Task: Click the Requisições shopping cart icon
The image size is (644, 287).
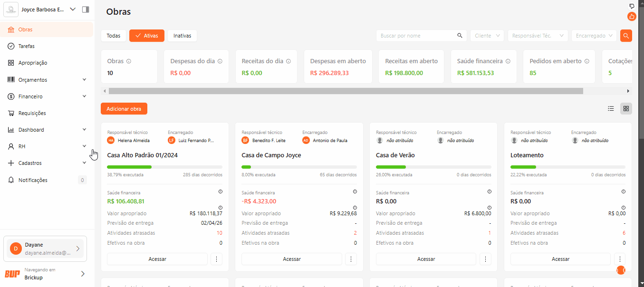Action: 11,113
